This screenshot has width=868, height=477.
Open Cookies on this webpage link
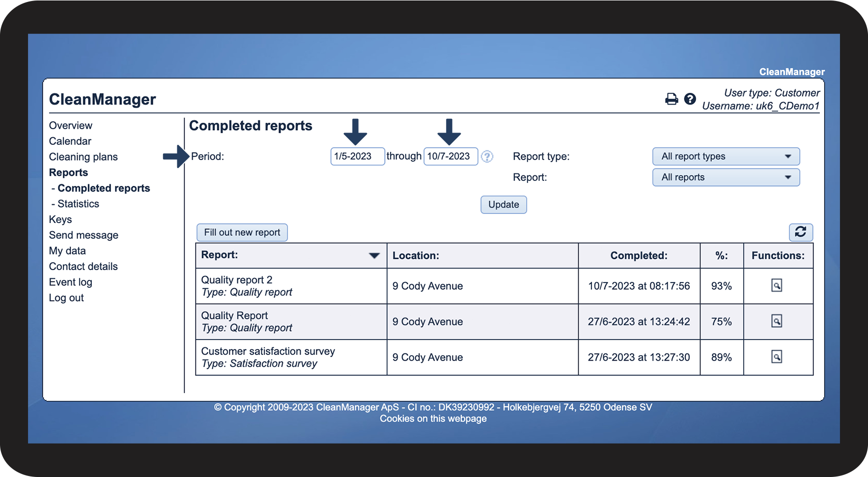pyautogui.click(x=433, y=419)
